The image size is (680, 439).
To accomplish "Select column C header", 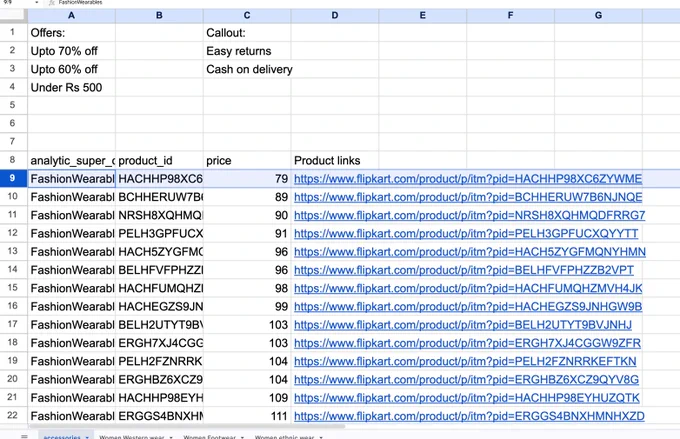I will [247, 16].
